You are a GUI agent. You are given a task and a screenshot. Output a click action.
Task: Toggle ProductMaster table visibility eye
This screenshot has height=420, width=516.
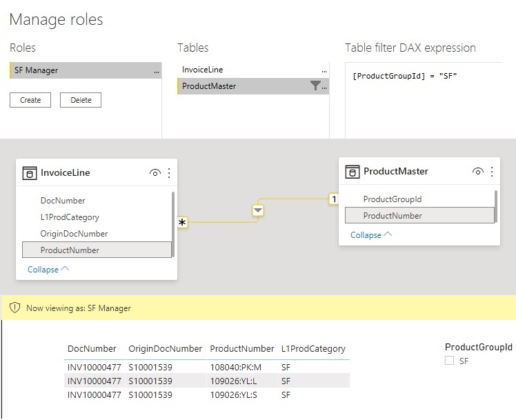478,171
